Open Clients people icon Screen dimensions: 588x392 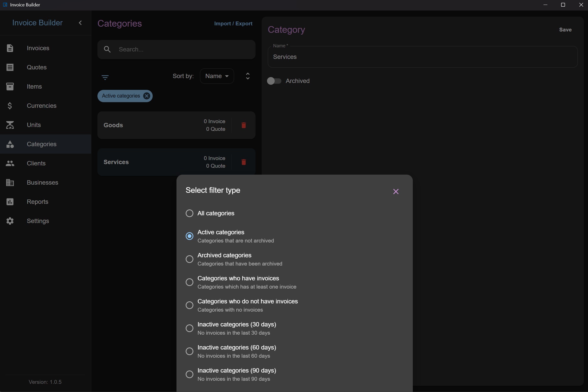[10, 163]
